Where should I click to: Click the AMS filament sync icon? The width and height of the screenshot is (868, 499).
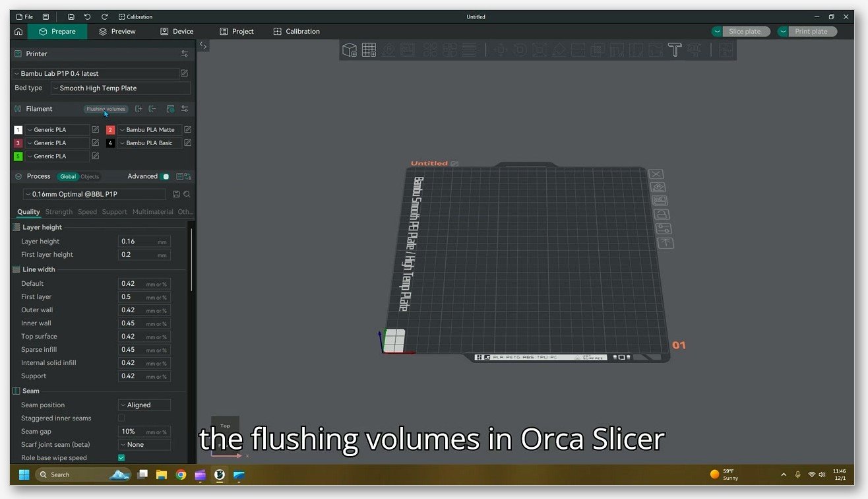tap(170, 109)
